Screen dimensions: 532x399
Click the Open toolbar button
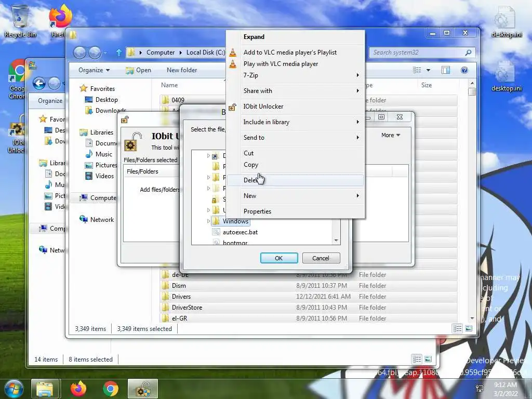point(138,70)
